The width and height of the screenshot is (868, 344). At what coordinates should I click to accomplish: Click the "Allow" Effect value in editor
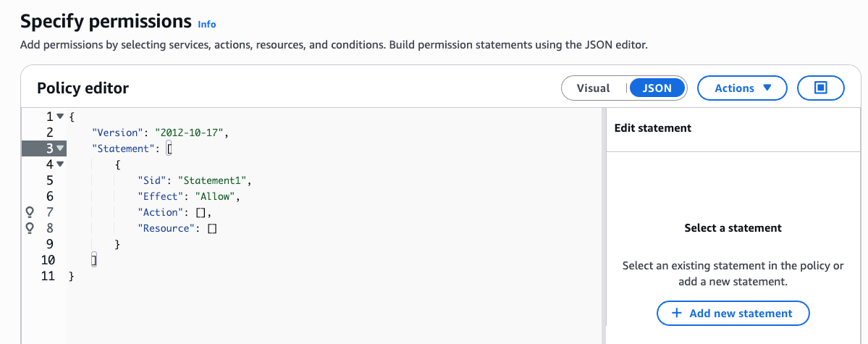click(215, 196)
